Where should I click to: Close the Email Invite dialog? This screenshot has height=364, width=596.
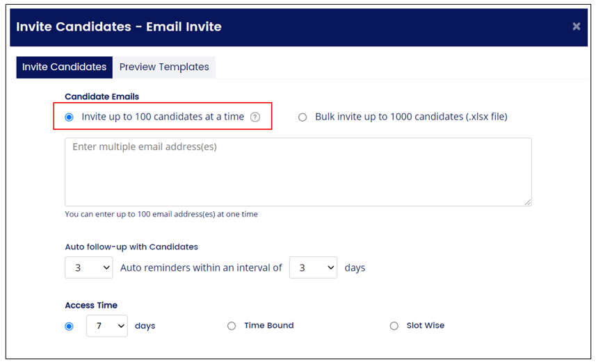pos(577,26)
